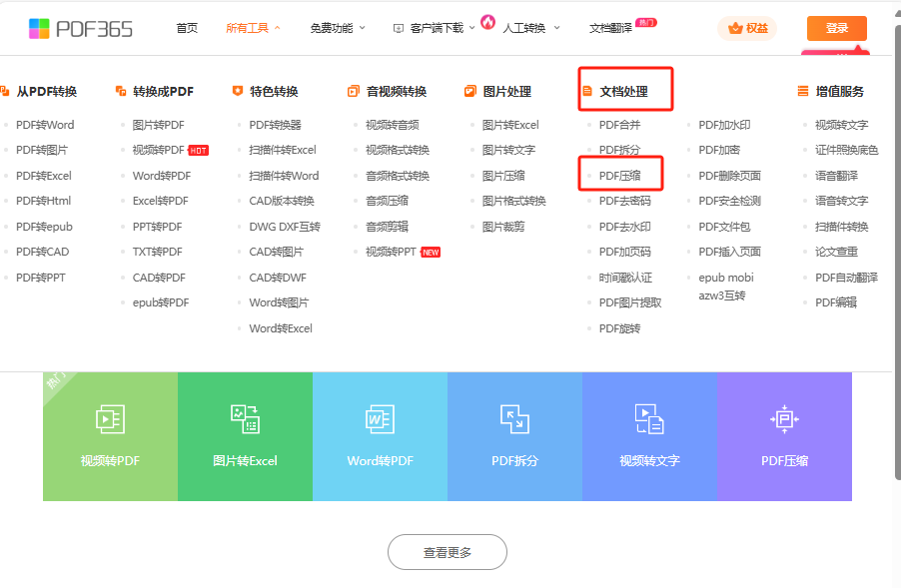The height and width of the screenshot is (588, 901).
Task: Click the PDF365 logo
Action: 80,28
